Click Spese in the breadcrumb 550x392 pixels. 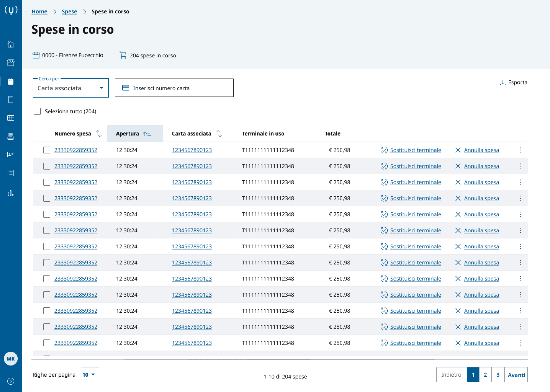(x=69, y=12)
